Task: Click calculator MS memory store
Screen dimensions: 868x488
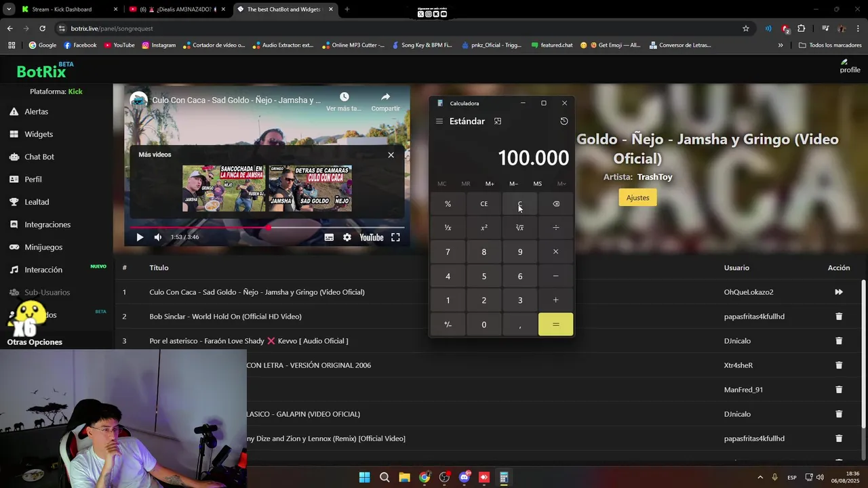Action: [x=537, y=184]
